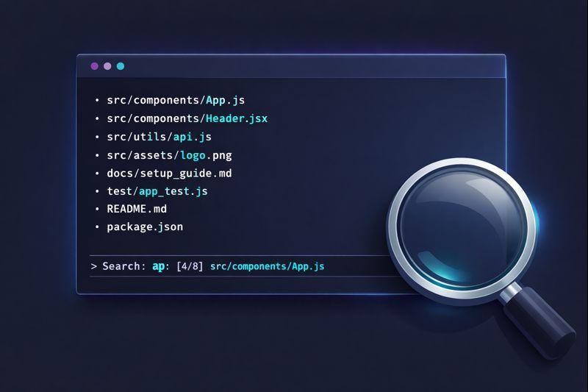Select test/app_test.js file
Image resolution: width=588 pixels, height=392 pixels.
coord(157,191)
